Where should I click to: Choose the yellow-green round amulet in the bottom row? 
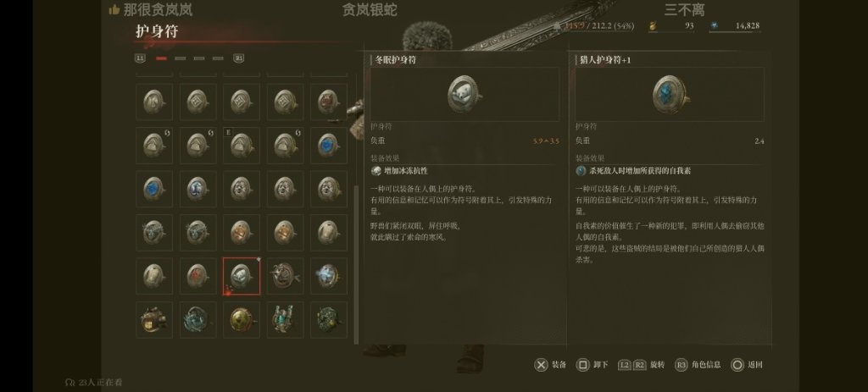242,319
